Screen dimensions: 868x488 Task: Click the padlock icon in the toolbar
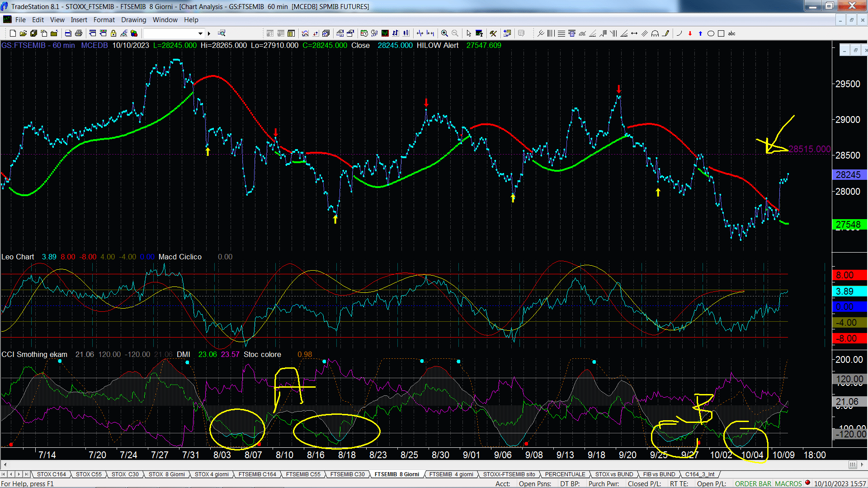pos(113,33)
